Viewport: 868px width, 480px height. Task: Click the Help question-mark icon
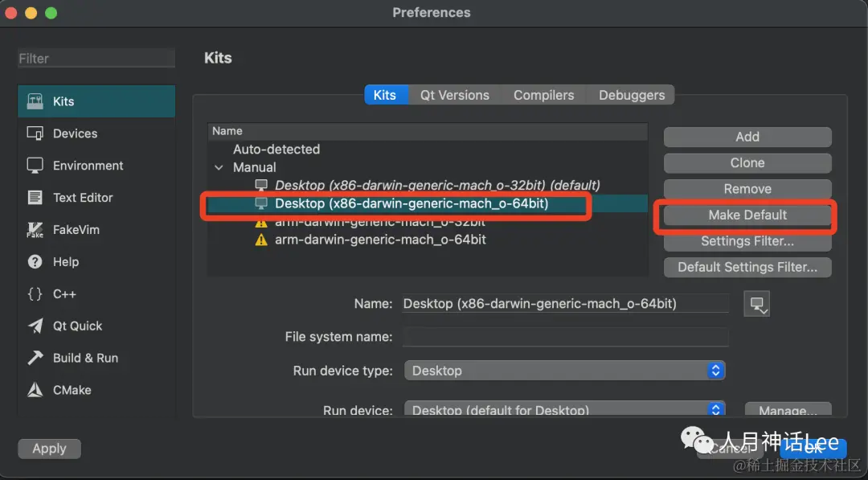tap(35, 262)
